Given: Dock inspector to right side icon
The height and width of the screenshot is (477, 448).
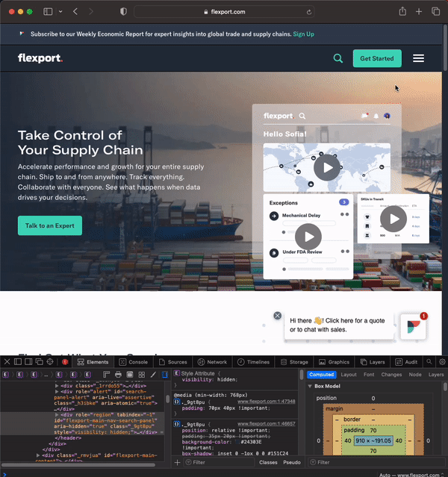Looking at the screenshot, I should click(x=28, y=362).
